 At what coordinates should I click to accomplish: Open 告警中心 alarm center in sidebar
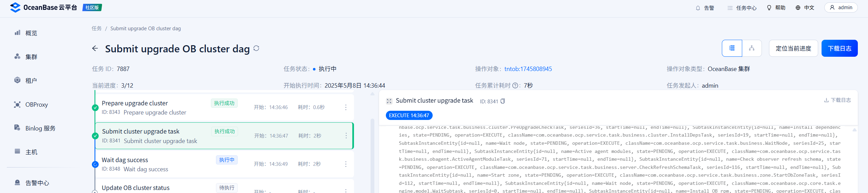[x=32, y=183]
